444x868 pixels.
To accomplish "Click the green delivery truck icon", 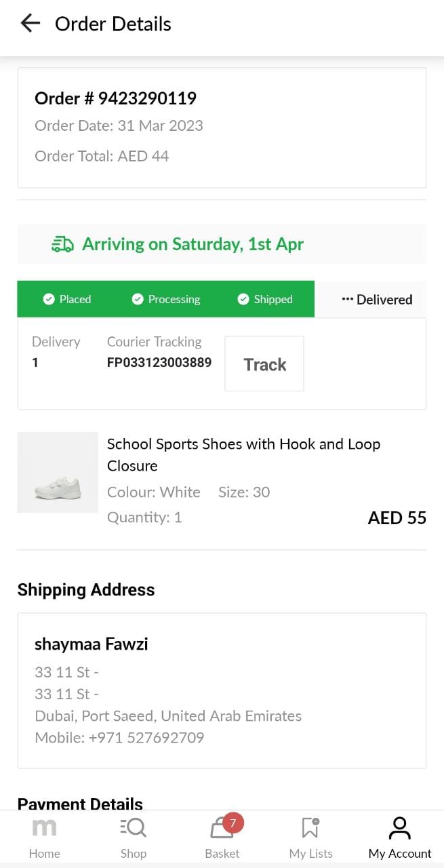I will (x=62, y=244).
